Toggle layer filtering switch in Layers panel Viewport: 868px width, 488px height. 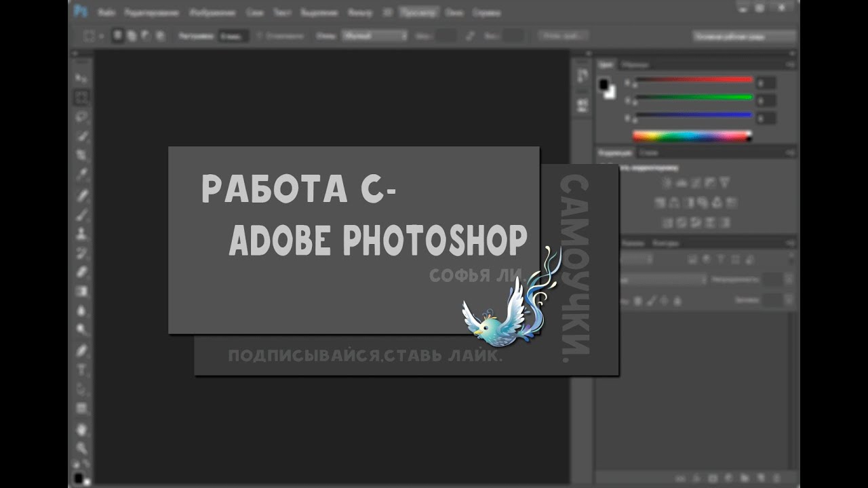[791, 258]
